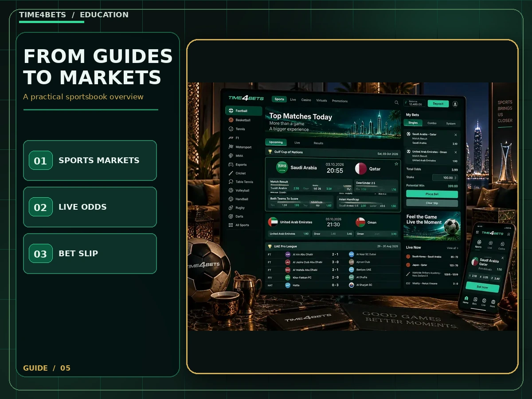Tap the phone's bottom Live nav icon
This screenshot has width=532, height=399.
pyautogui.click(x=484, y=303)
